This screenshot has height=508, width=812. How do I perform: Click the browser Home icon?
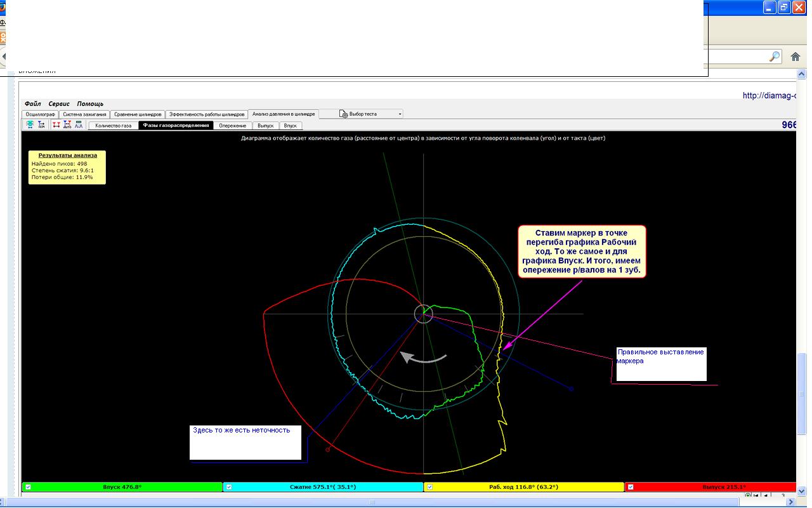click(796, 57)
